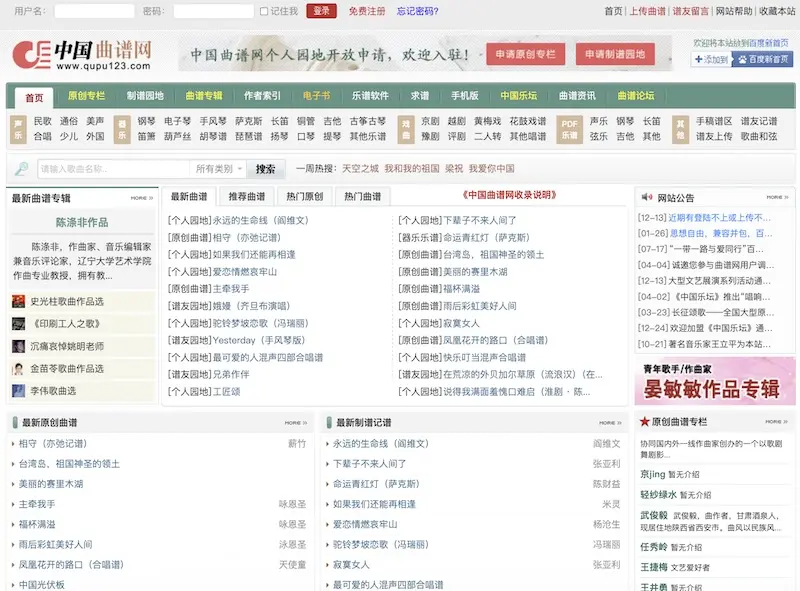The height and width of the screenshot is (591, 800).
Task: Click the 忘记密码? link
Action: pyautogui.click(x=417, y=11)
